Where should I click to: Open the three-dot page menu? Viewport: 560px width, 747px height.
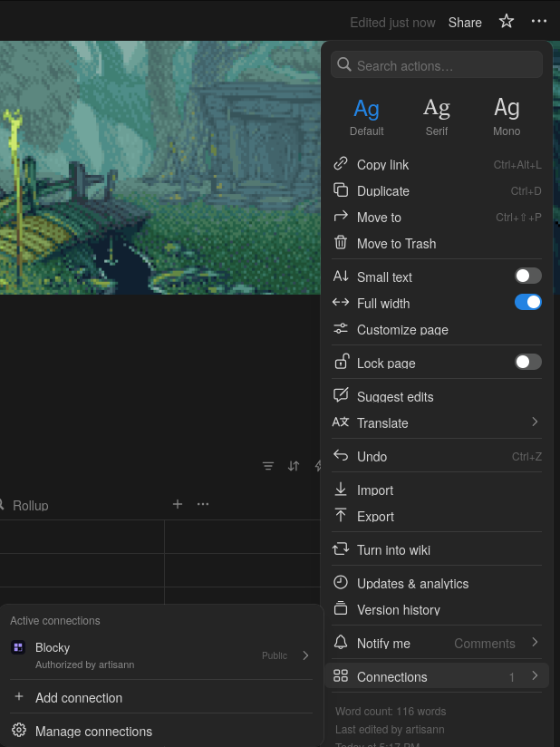(x=538, y=21)
